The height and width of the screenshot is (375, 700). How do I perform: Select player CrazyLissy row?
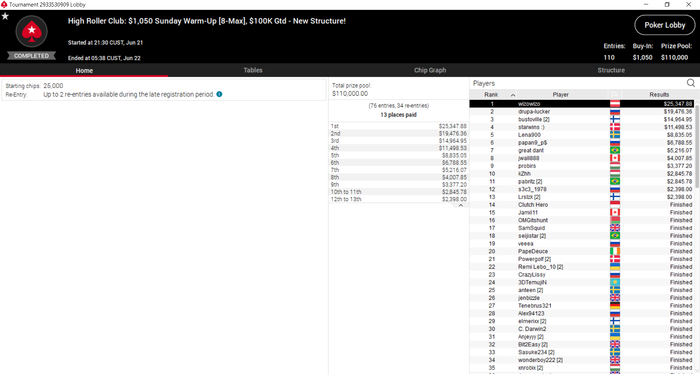[x=582, y=275]
